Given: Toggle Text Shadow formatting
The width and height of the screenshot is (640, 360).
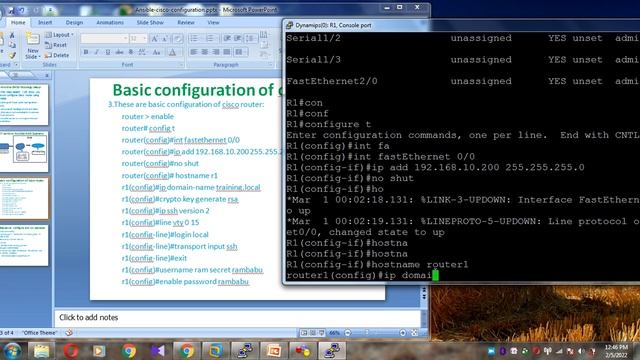Looking at the screenshot, I should pyautogui.click(x=131, y=52).
